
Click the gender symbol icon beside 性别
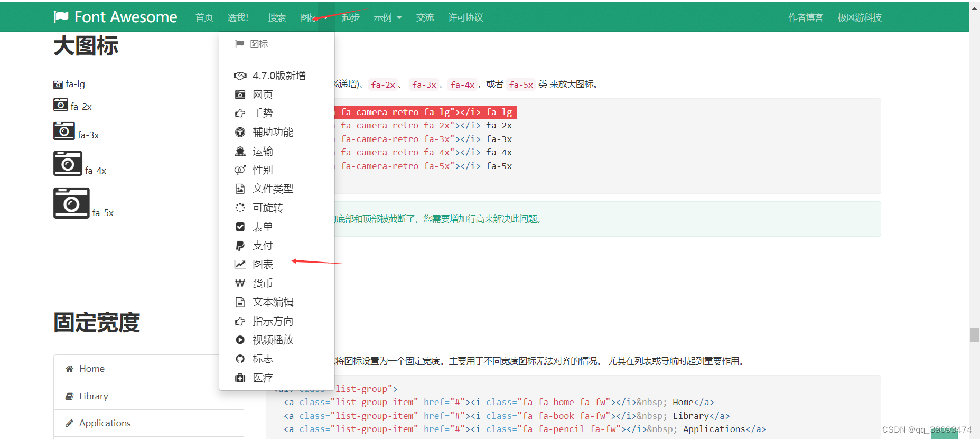[240, 170]
